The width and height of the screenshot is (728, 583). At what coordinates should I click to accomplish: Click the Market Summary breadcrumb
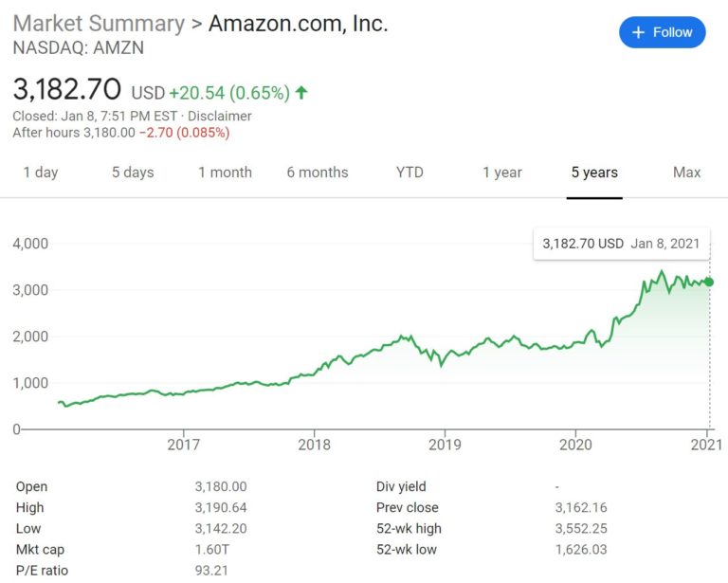tap(99, 23)
